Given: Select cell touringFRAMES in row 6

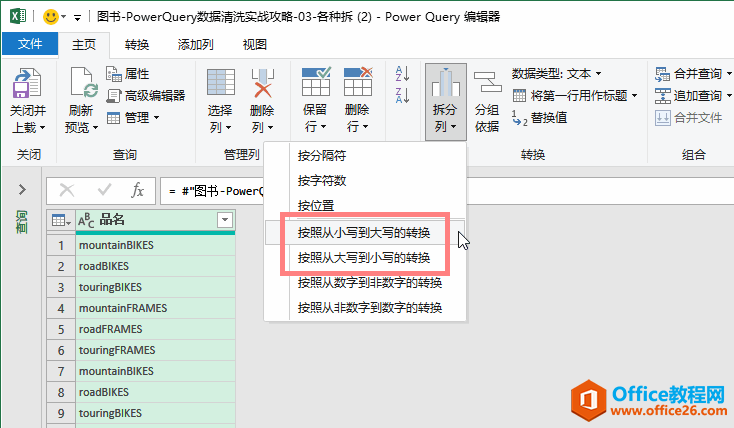Looking at the screenshot, I should click(x=155, y=351).
